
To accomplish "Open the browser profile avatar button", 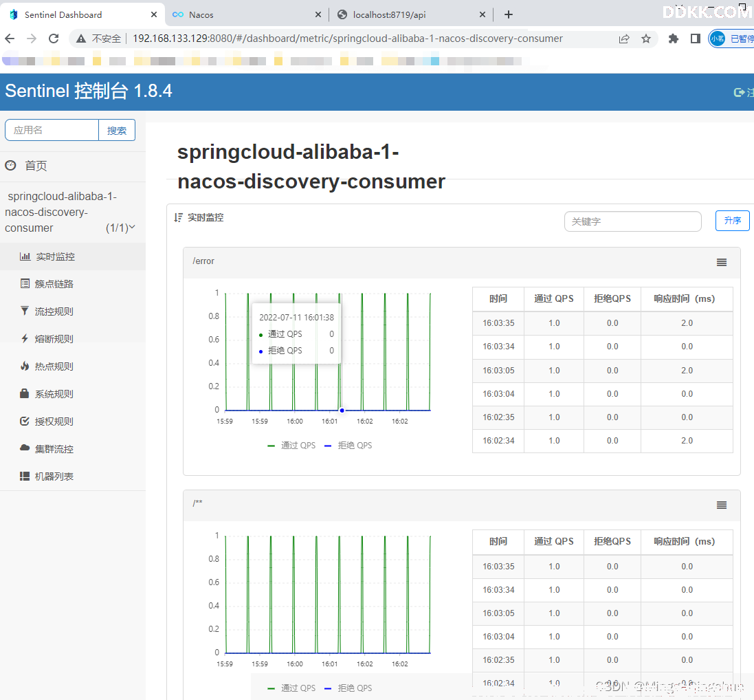I will click(x=731, y=39).
